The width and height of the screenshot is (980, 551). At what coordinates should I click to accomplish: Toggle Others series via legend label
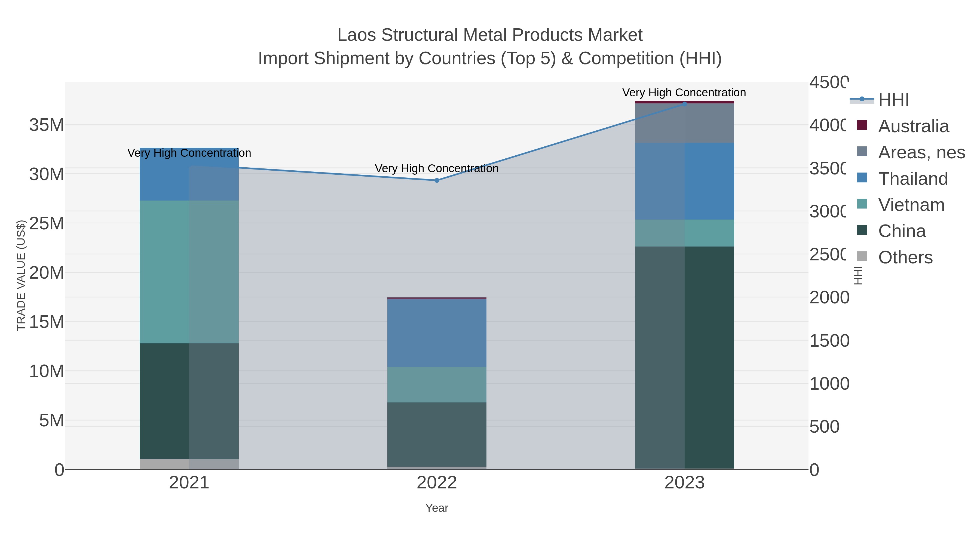click(905, 257)
